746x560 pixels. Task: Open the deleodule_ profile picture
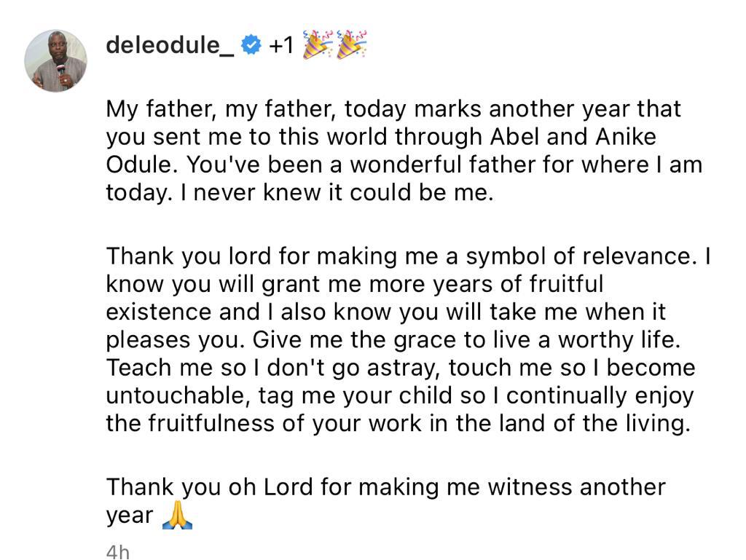(x=55, y=61)
